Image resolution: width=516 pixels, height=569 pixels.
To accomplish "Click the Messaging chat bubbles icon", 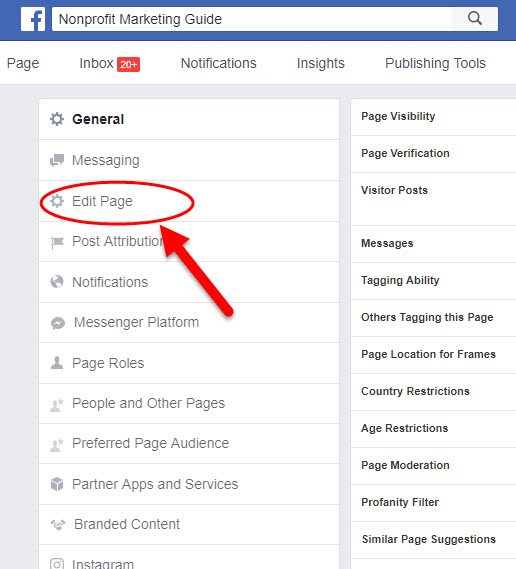I will pyautogui.click(x=57, y=160).
